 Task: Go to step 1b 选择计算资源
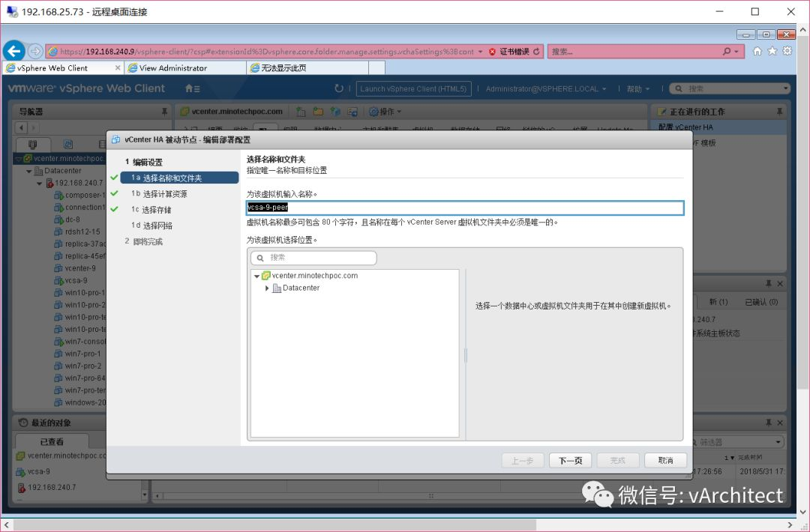point(159,194)
